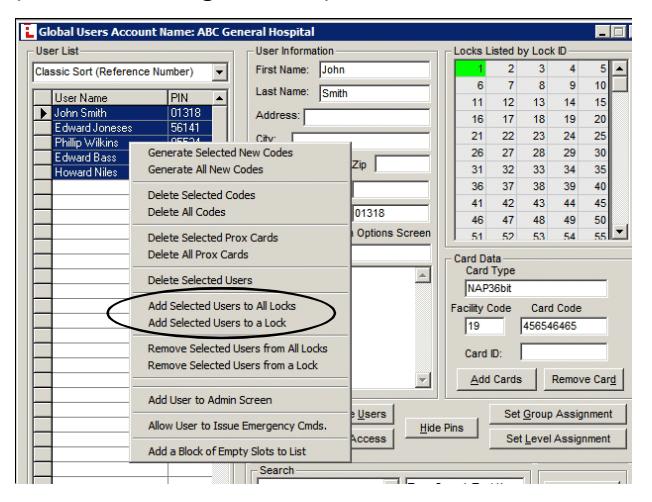Select Edward Joneses in the user list
The image size is (652, 502).
[x=110, y=128]
